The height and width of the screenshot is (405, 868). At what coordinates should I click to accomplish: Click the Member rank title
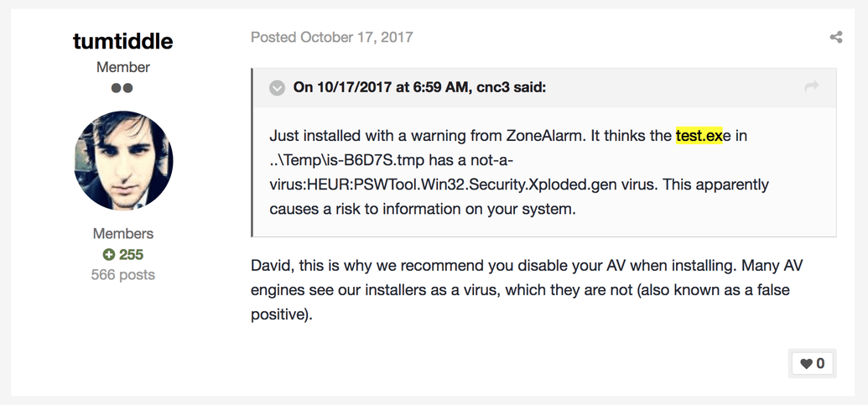(x=123, y=67)
